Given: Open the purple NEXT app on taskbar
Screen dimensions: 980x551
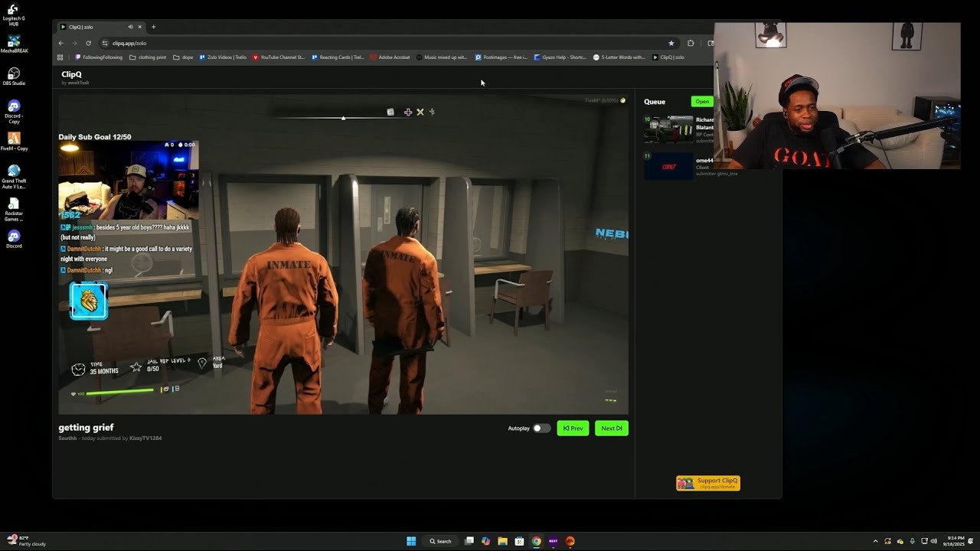Looking at the screenshot, I should (553, 541).
